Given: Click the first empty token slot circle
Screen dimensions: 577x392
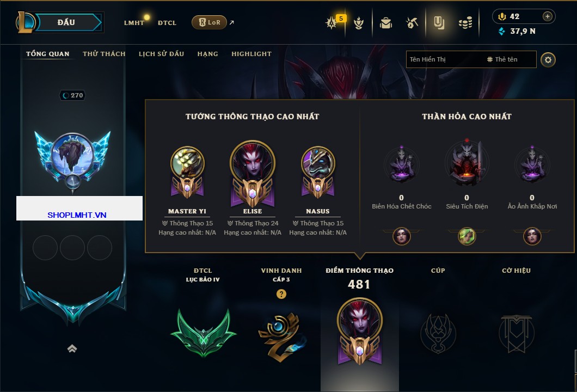Looking at the screenshot, I should pos(45,248).
